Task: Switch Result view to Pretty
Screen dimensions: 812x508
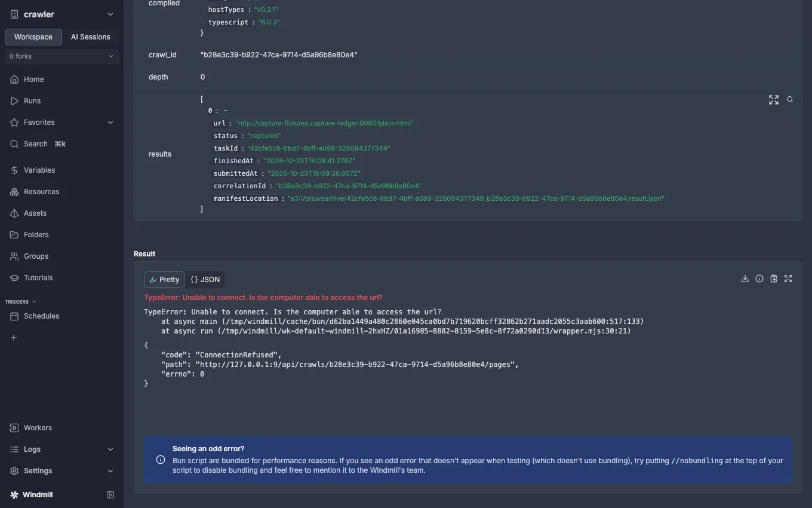Action: 164,280
